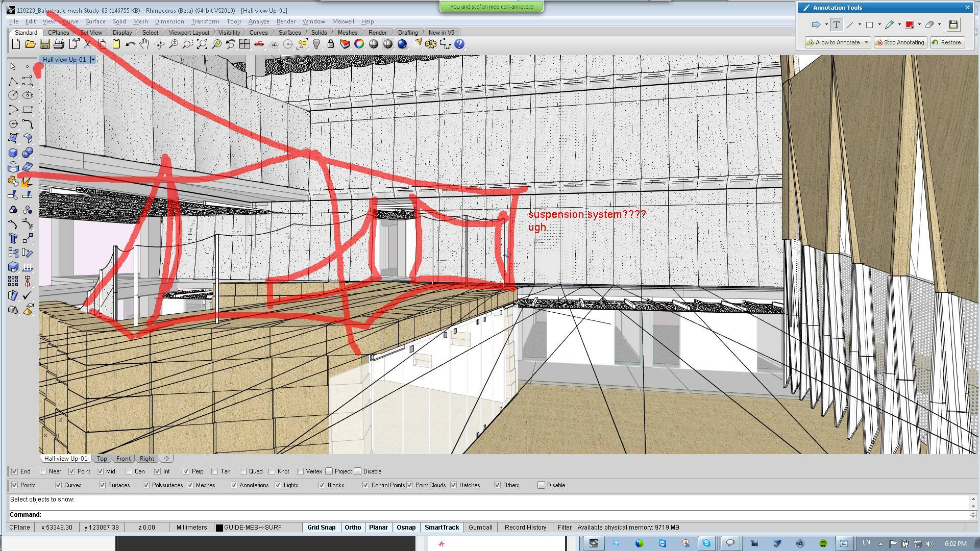Open the Allow to Annotate dropdown
Viewport: 980px width, 551px height.
coord(866,42)
